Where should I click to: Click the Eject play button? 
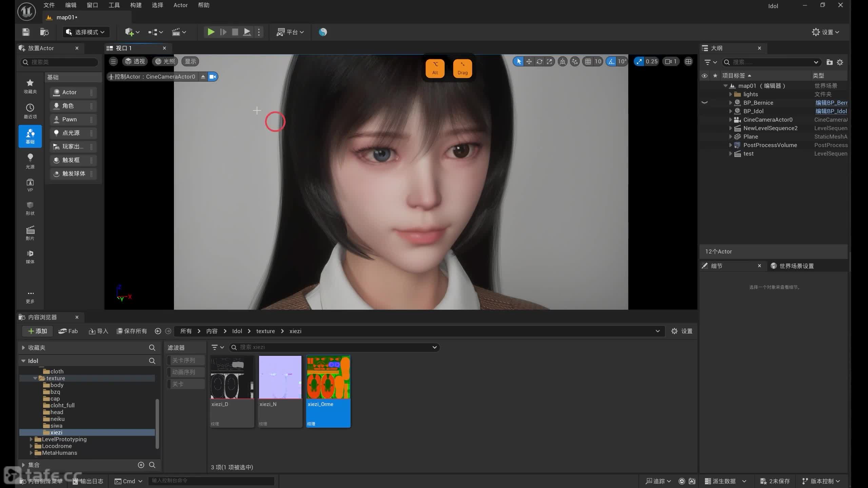247,32
